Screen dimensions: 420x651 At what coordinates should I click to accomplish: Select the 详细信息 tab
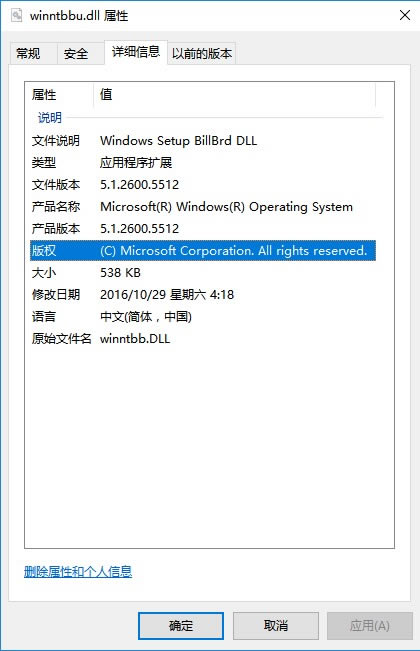point(136,52)
